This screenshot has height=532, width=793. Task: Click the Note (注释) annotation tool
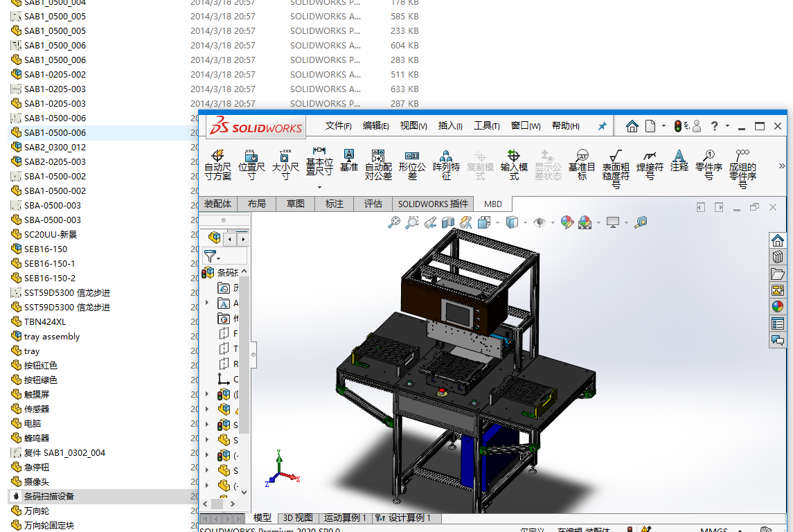coord(679,161)
